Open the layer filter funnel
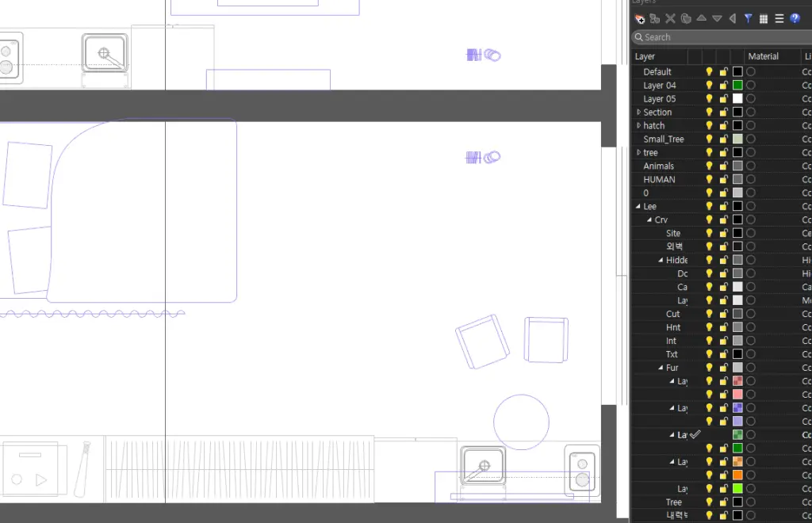812x523 pixels. (x=749, y=19)
